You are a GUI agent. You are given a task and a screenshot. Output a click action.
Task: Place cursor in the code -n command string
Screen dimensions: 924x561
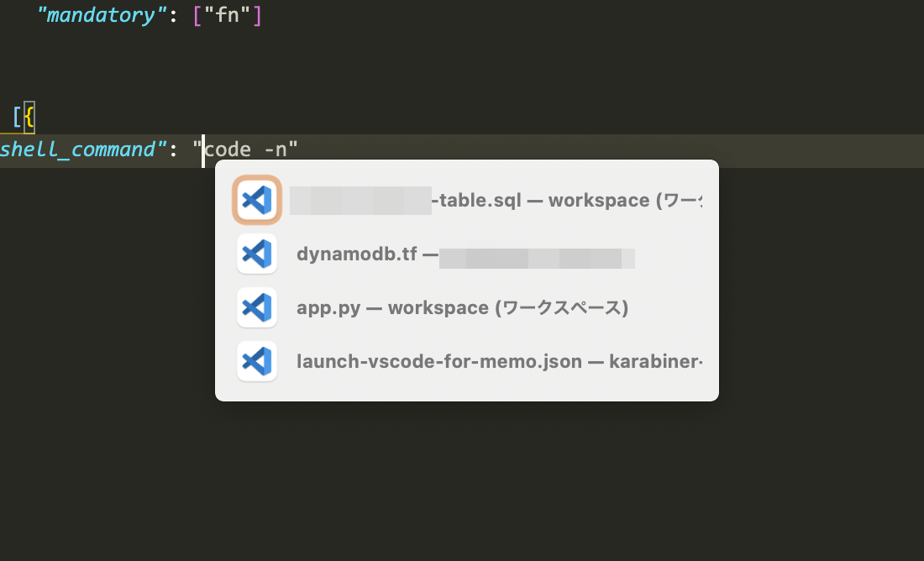pyautogui.click(x=246, y=149)
